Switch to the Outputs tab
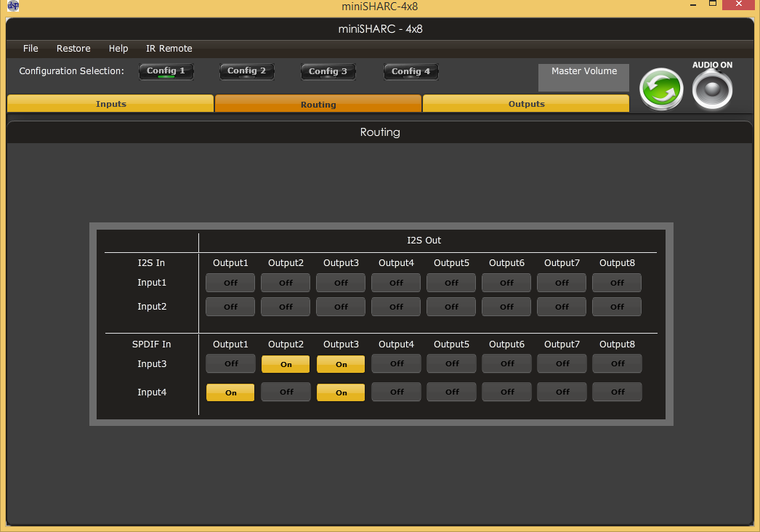This screenshot has height=532, width=760. click(526, 104)
